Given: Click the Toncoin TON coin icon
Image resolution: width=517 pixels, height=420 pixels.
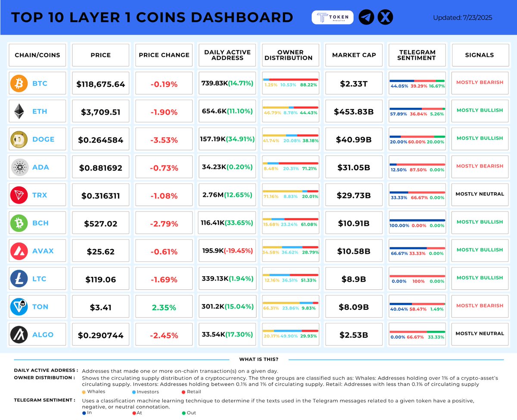Looking at the screenshot, I should point(19,307).
